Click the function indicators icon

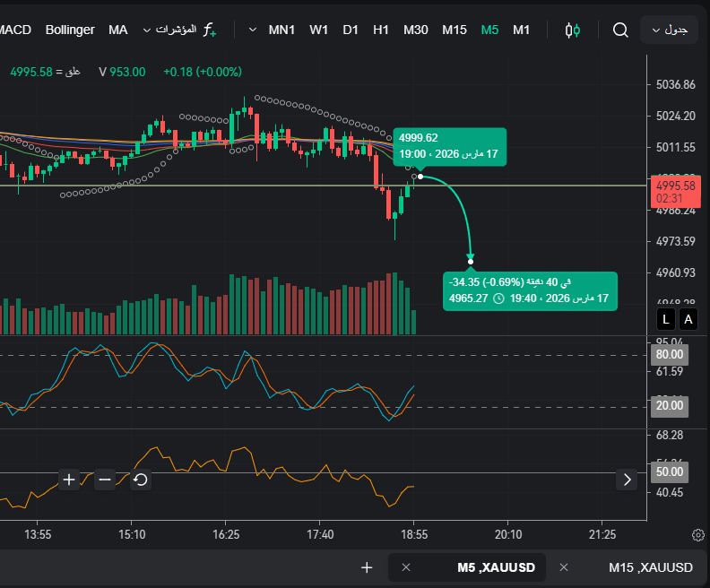(209, 30)
